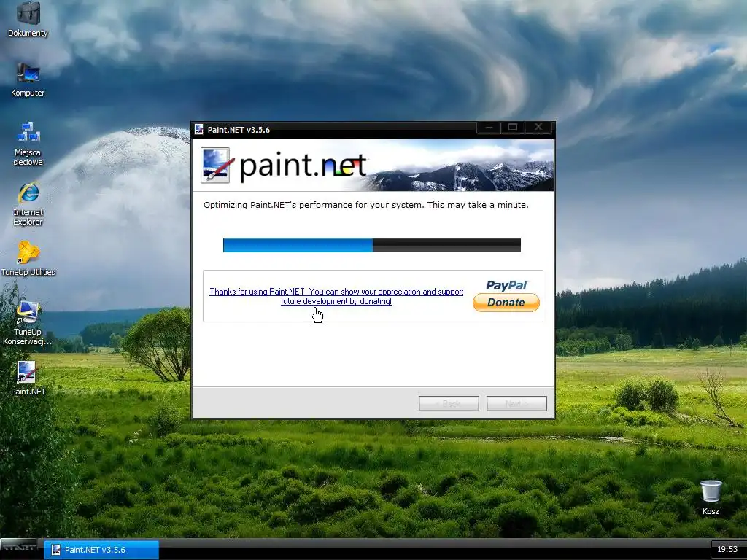Click the disabled Next button
This screenshot has height=560, width=747.
point(516,403)
